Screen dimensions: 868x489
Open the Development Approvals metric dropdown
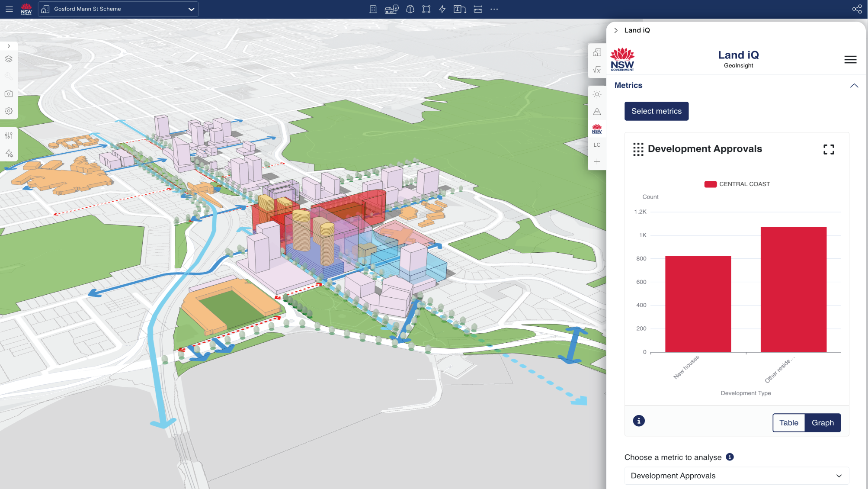(735, 475)
